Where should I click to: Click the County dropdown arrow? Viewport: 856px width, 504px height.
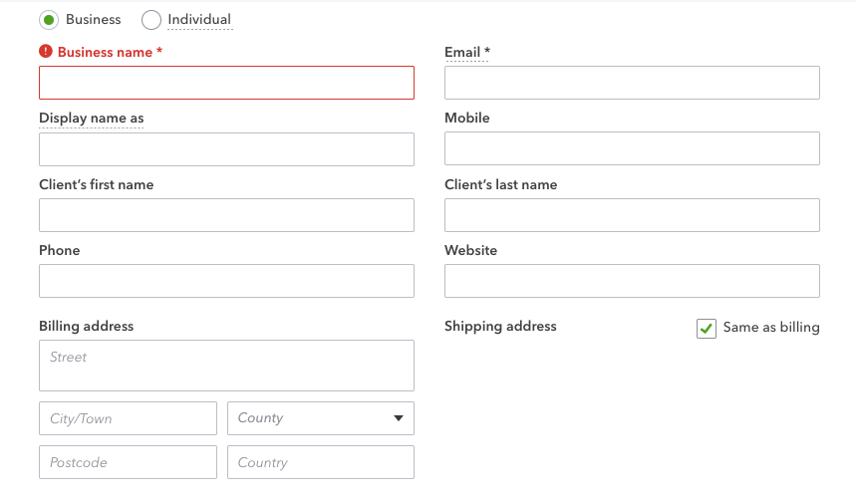click(399, 418)
